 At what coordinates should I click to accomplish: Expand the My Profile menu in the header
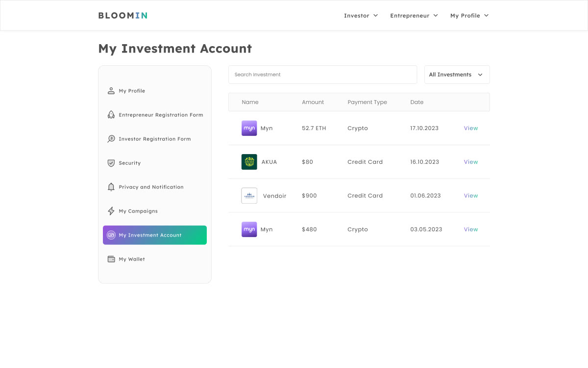pyautogui.click(x=469, y=16)
